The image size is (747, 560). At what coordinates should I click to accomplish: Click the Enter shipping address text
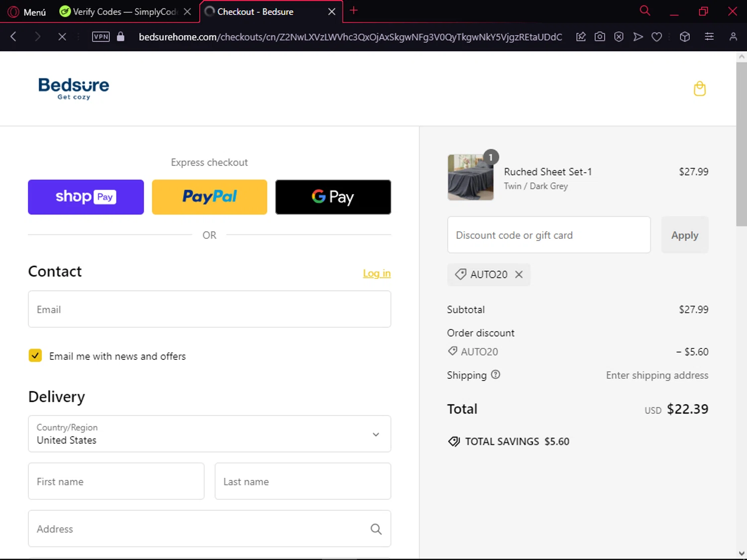[x=657, y=375]
